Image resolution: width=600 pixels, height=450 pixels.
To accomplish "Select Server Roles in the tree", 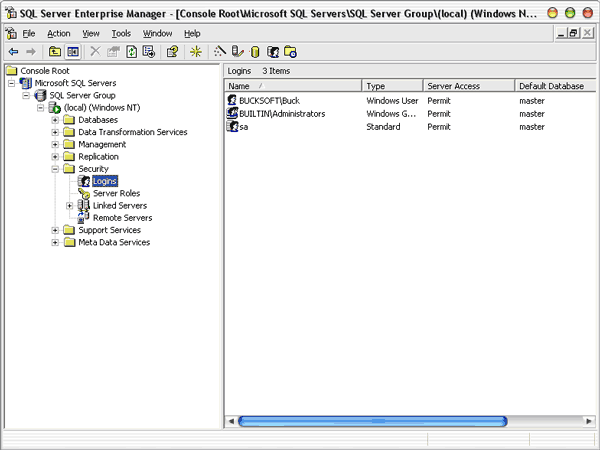I will 116,193.
